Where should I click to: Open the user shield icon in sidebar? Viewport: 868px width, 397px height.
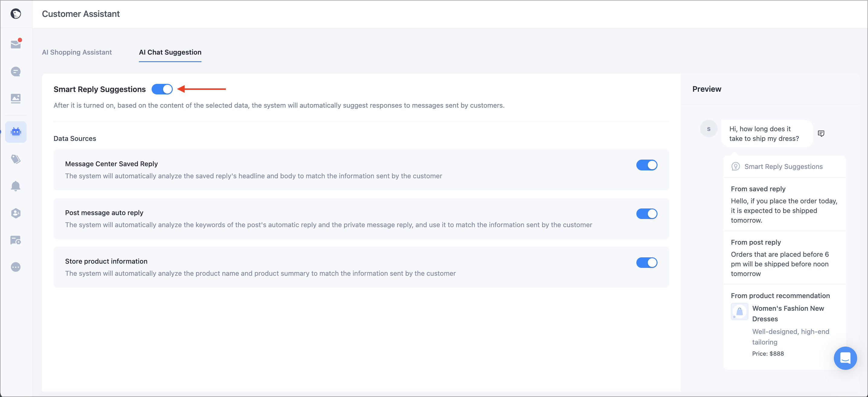click(16, 213)
